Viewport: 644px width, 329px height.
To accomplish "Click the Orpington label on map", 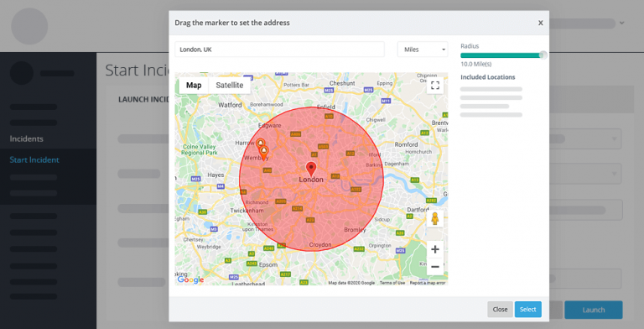I will (x=380, y=246).
